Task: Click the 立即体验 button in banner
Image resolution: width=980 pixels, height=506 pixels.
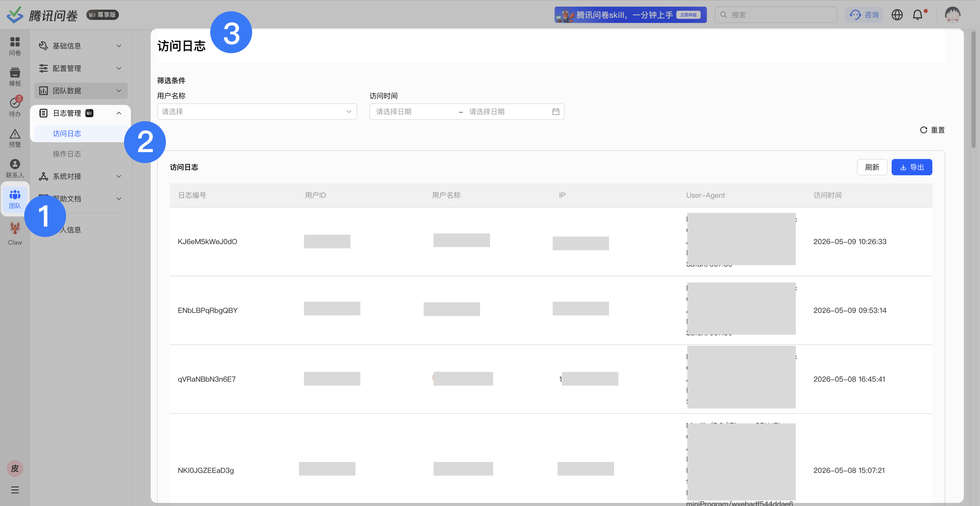Action: (x=688, y=15)
